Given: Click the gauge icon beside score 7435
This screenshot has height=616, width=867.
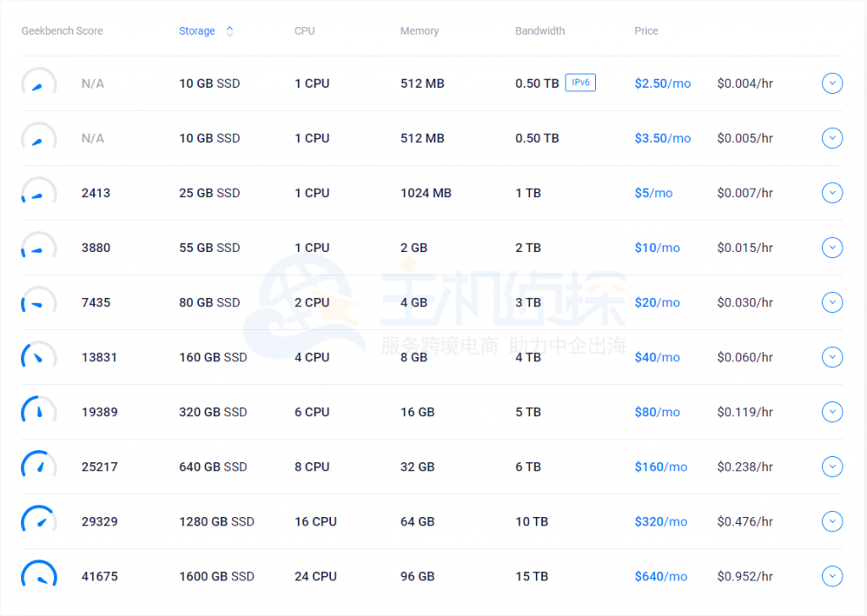Looking at the screenshot, I should (x=38, y=303).
